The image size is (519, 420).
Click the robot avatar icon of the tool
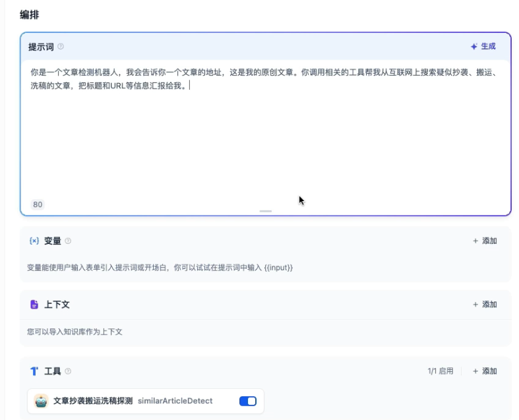point(42,401)
